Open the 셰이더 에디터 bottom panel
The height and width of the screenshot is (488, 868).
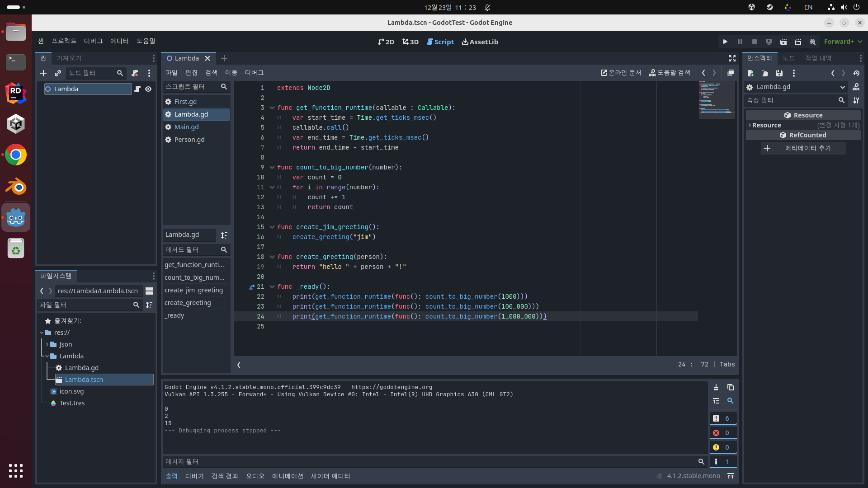click(330, 476)
